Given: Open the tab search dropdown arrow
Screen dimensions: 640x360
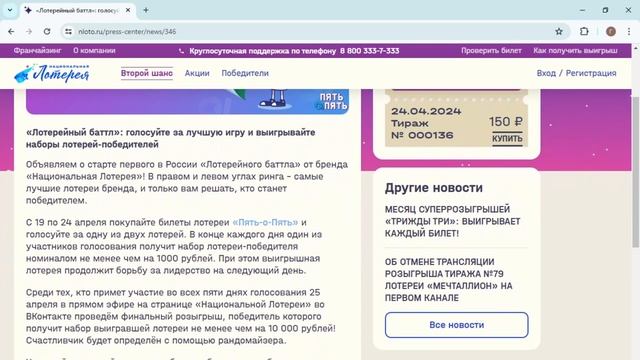Looking at the screenshot, I should (10, 10).
